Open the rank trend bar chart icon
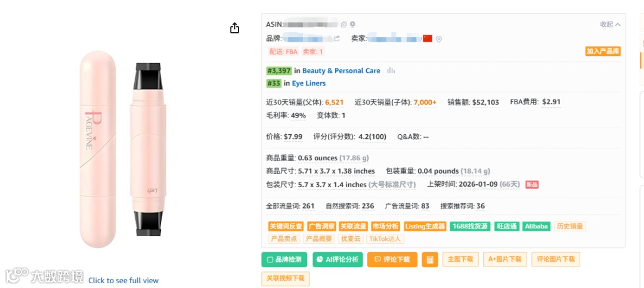 (391, 71)
